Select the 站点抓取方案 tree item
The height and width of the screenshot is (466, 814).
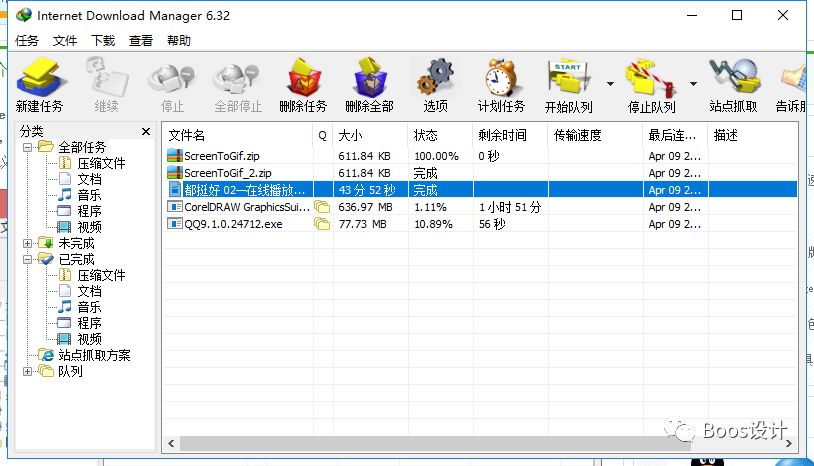94,355
